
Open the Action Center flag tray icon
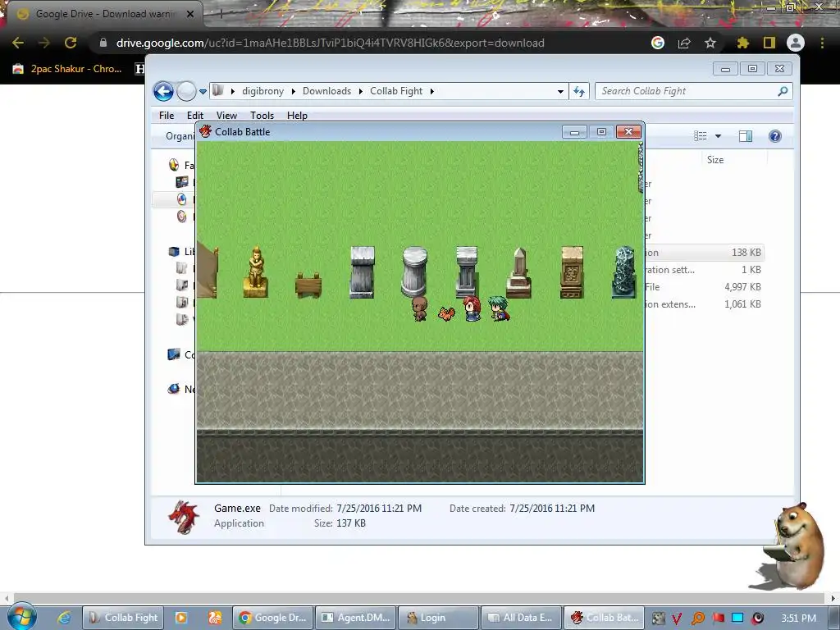tap(718, 619)
